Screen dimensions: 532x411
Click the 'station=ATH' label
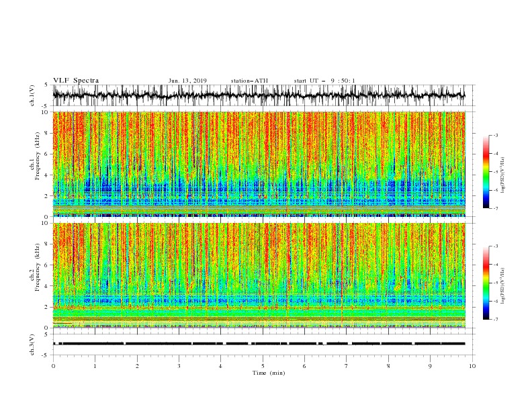coord(249,81)
